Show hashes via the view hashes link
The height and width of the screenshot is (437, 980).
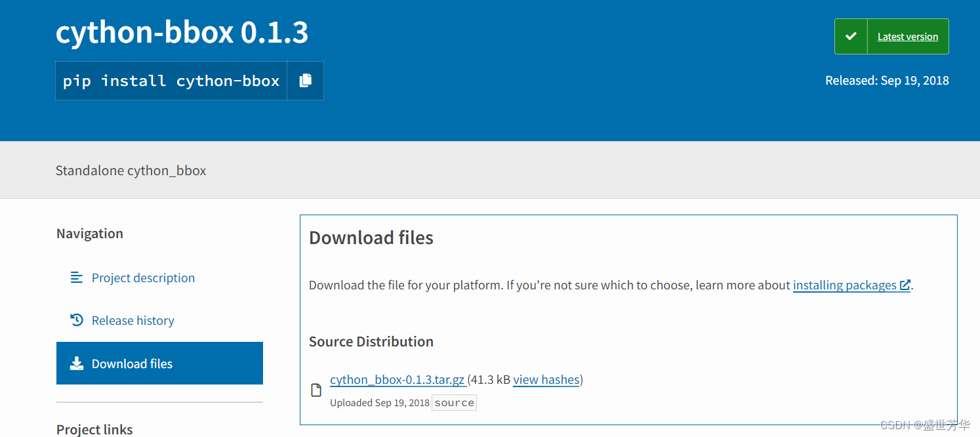[546, 379]
